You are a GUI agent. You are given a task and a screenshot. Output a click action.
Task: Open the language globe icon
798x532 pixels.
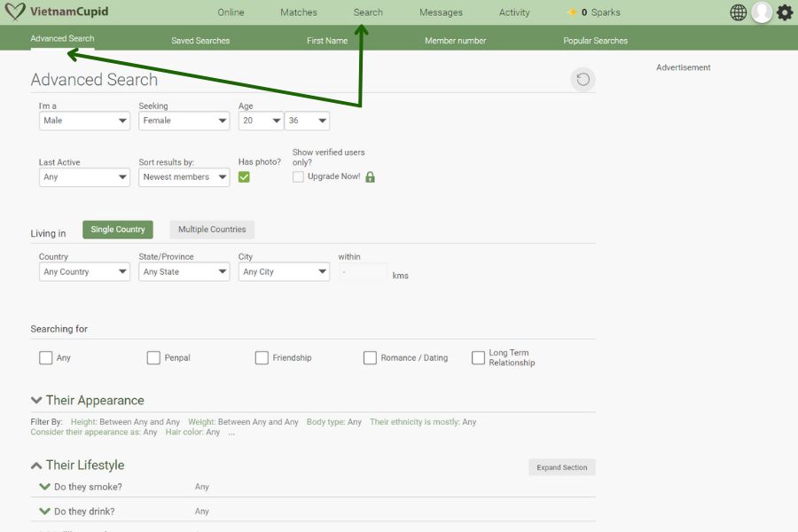[738, 12]
